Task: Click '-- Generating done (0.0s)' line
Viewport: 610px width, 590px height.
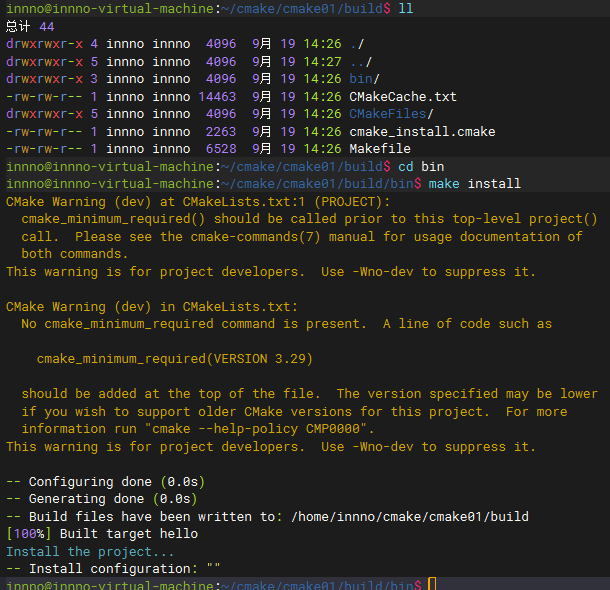Action: pos(102,499)
